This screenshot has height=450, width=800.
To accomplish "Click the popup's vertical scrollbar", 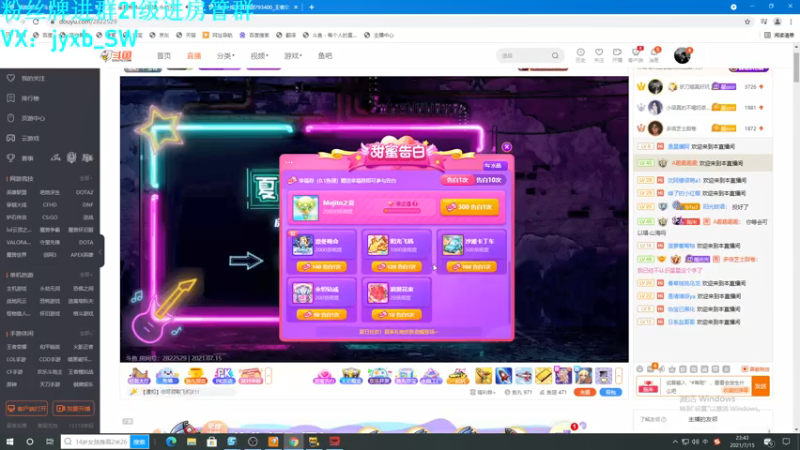I will click(x=509, y=291).
